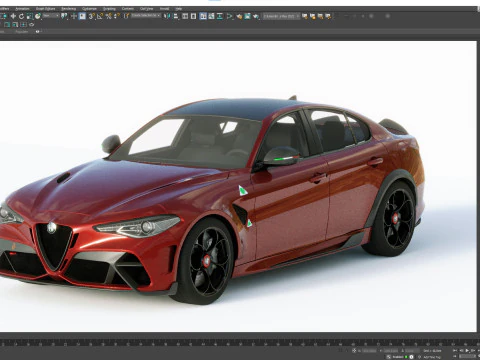Viewport: 480px width, 360px height.
Task: Activate the Select and Place tool
Action: [x=38, y=16]
